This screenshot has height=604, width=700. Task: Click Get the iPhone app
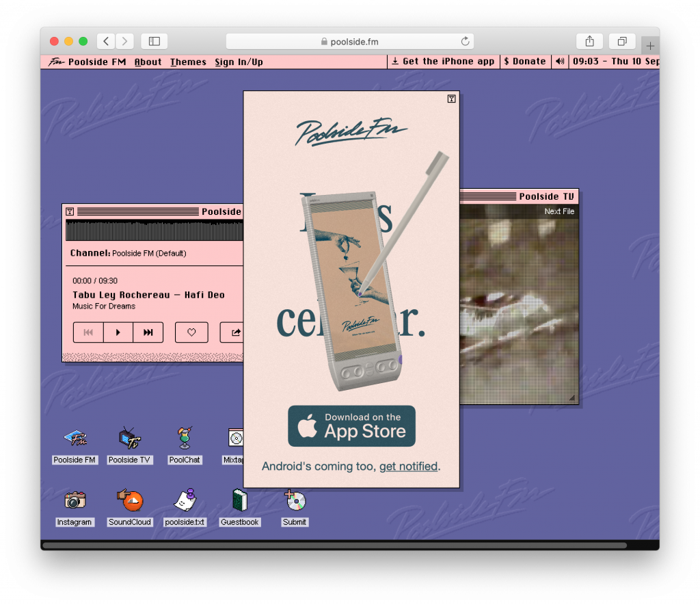click(x=443, y=62)
